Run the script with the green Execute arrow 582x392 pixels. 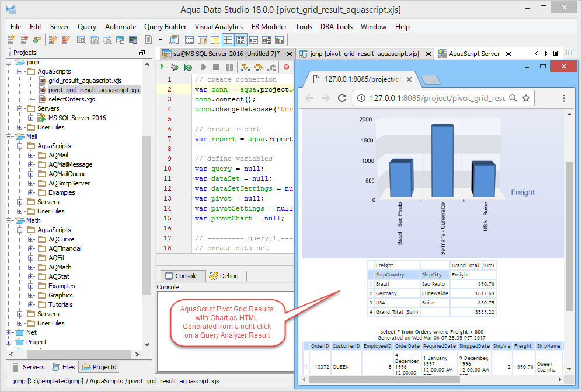pos(163,67)
